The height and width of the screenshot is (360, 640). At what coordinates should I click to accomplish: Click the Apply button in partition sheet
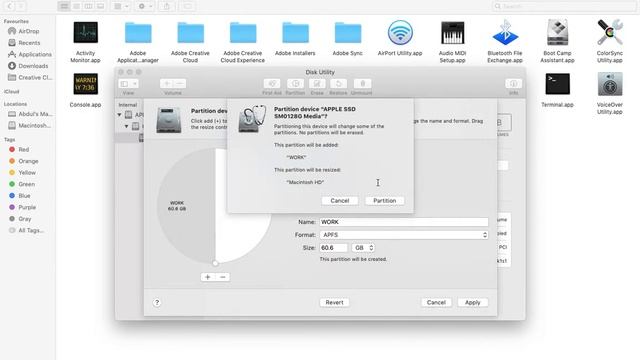point(472,302)
